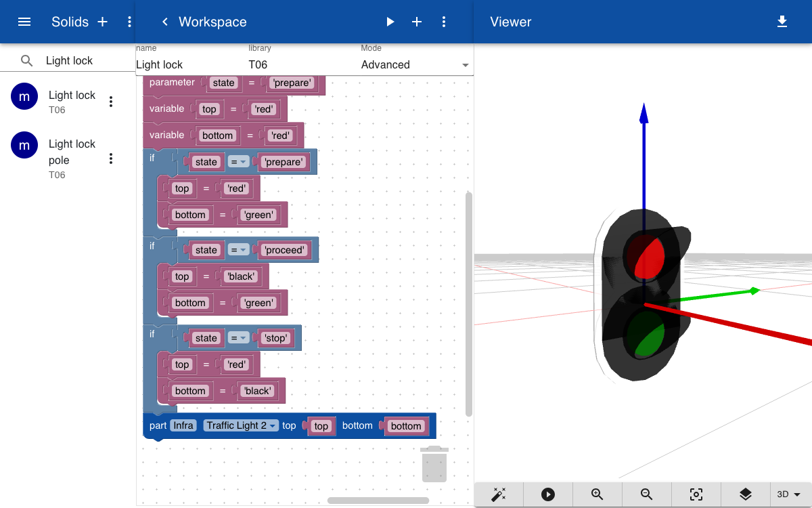Viewport: 812px width, 508px height.
Task: Open Solids panel more options menu
Action: (x=129, y=22)
